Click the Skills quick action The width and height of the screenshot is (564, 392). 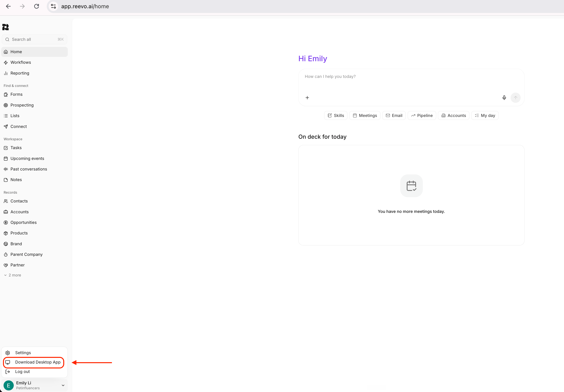tap(336, 115)
